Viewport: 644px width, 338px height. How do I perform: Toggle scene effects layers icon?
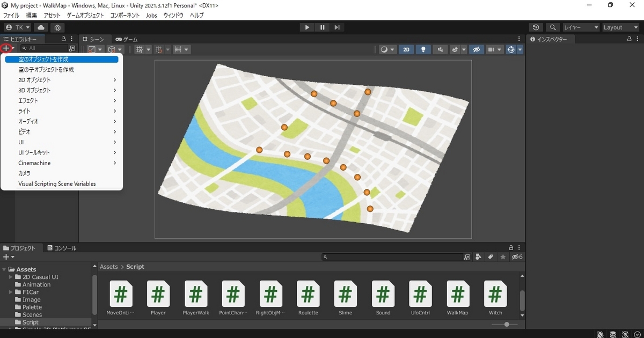455,49
